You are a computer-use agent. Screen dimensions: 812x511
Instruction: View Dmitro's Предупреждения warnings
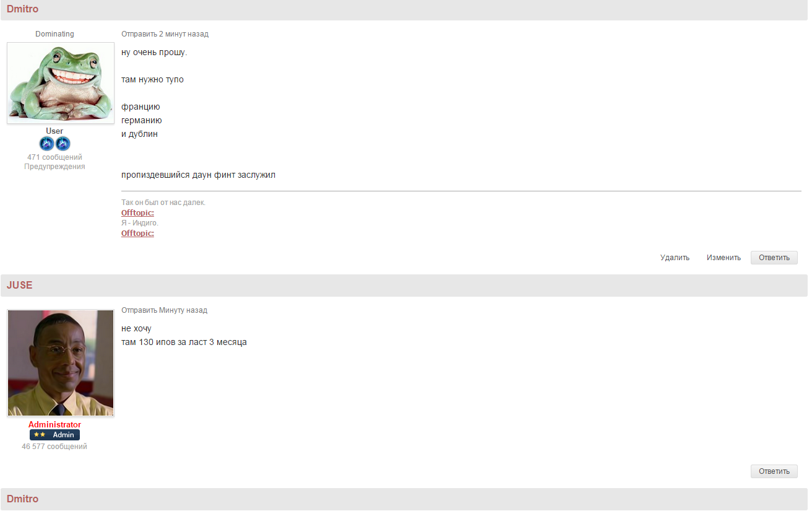[x=54, y=167]
